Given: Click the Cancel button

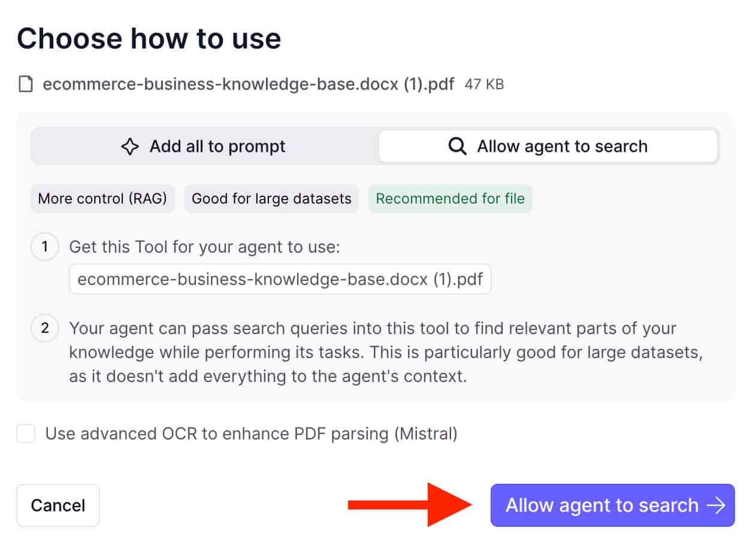Looking at the screenshot, I should pos(58,505).
